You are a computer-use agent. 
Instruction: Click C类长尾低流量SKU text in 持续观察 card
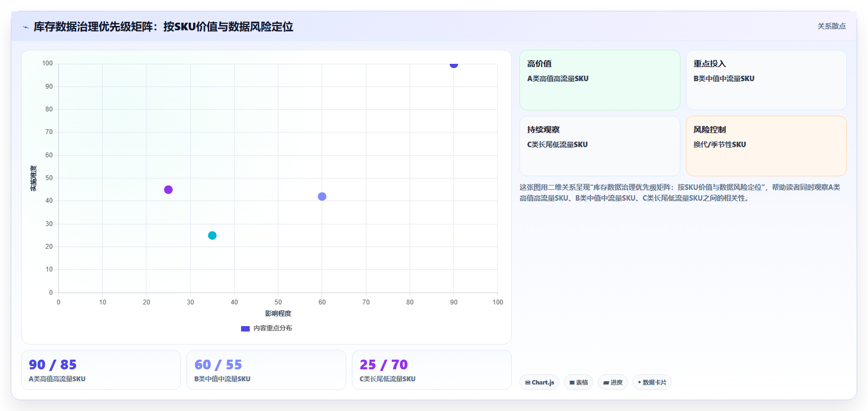click(x=557, y=144)
